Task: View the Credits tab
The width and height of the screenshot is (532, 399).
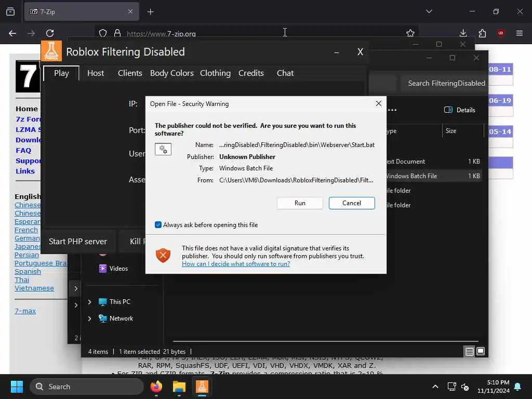Action: [x=251, y=73]
